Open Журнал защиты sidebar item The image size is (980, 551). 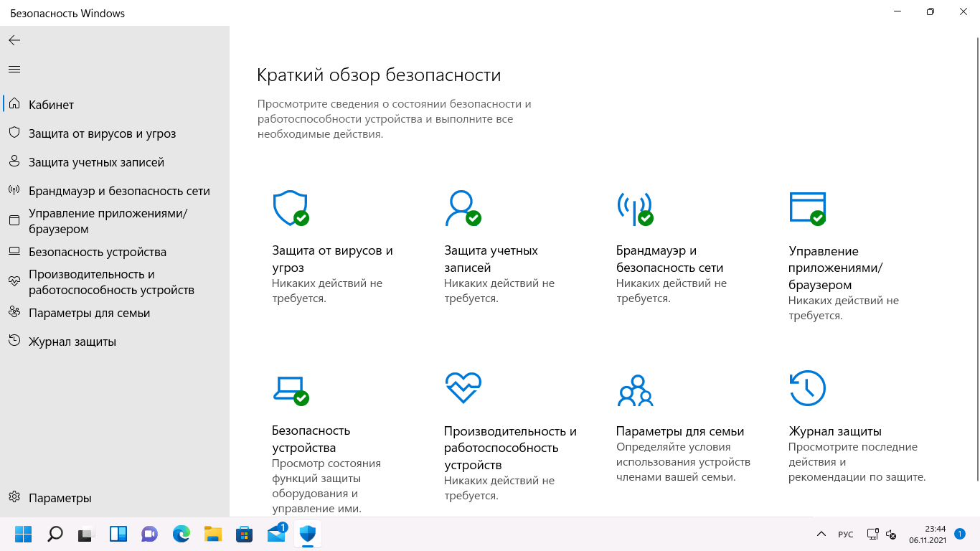[x=115, y=342]
